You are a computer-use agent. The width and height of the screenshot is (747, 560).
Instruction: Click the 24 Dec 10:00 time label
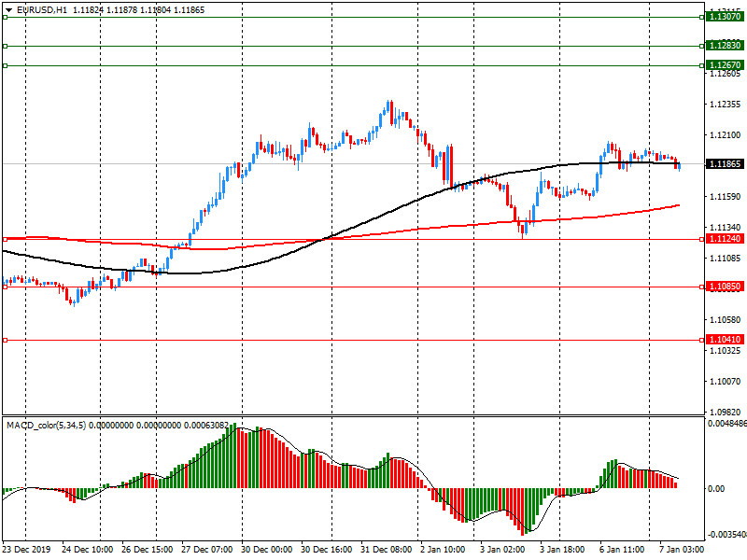(87, 549)
